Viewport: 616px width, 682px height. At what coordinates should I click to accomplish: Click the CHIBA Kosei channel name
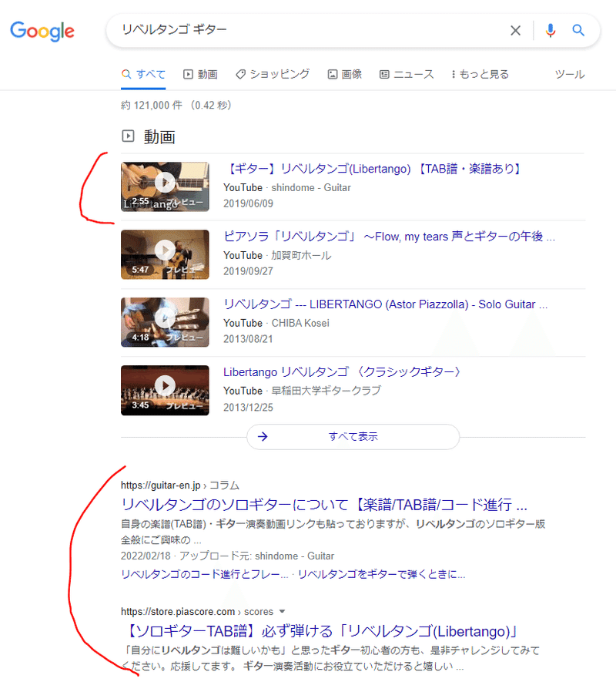coord(300,324)
